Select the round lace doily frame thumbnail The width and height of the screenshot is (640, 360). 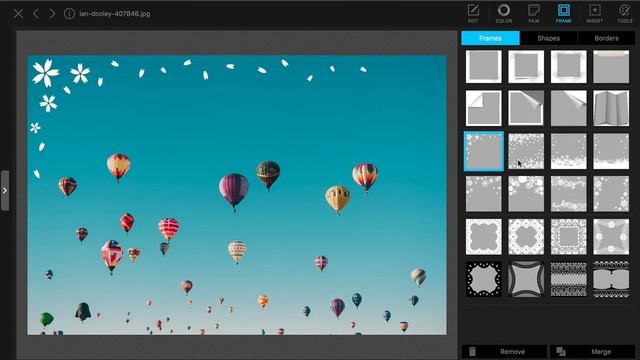coord(526,237)
